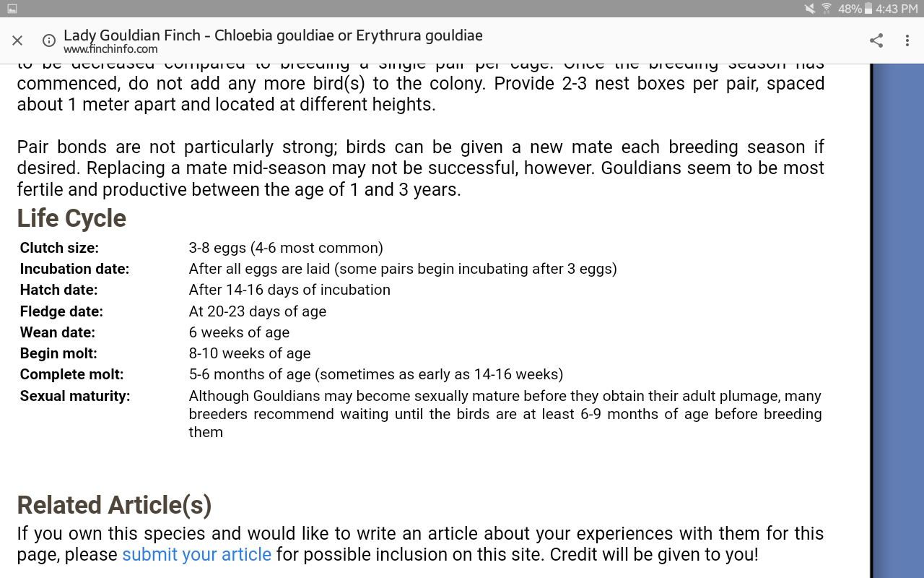Tap the Hatch date value text
Image resolution: width=924 pixels, height=578 pixels.
(x=289, y=290)
